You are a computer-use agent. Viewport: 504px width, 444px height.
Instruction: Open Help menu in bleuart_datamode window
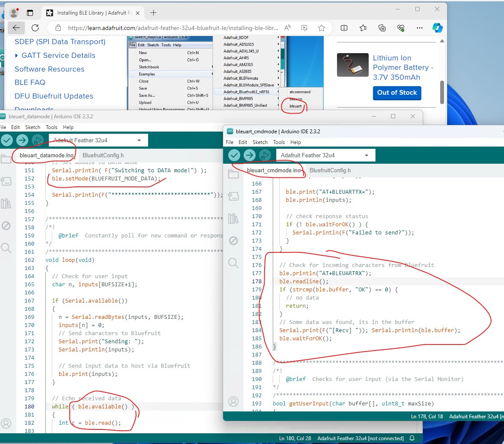pos(68,127)
